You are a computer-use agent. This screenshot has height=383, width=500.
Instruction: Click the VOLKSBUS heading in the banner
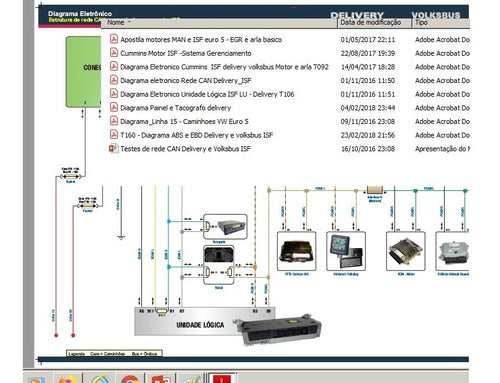436,15
